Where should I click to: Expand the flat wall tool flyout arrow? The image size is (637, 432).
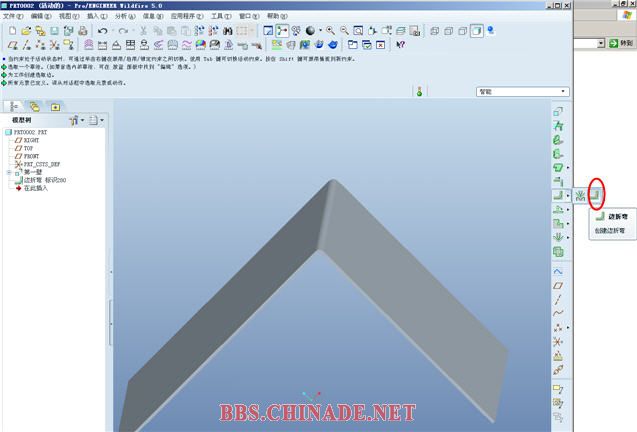click(x=568, y=167)
